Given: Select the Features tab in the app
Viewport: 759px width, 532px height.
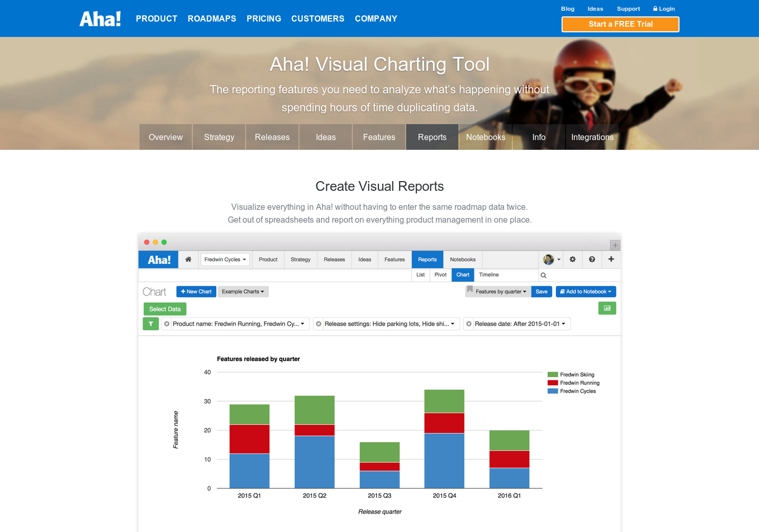Looking at the screenshot, I should (395, 260).
